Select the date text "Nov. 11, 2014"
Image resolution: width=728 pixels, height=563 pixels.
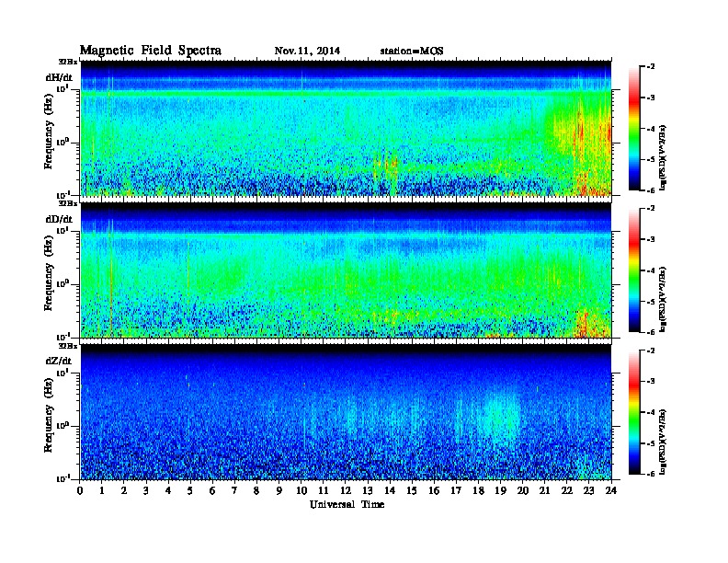(x=307, y=52)
